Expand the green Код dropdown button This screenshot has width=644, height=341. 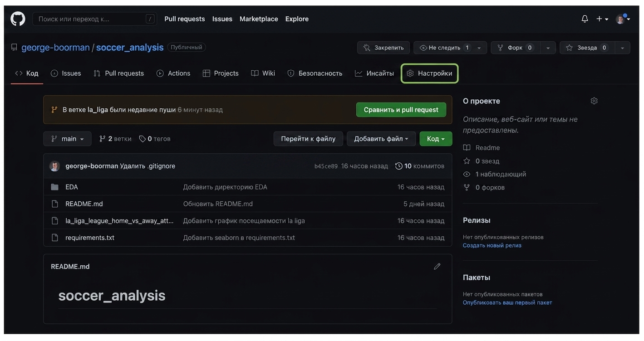(436, 139)
